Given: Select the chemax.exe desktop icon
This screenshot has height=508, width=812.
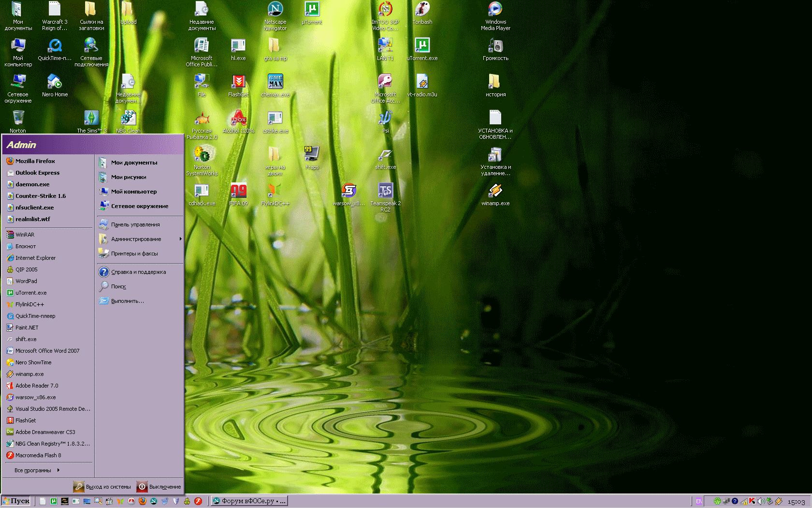Looking at the screenshot, I should tap(275, 82).
